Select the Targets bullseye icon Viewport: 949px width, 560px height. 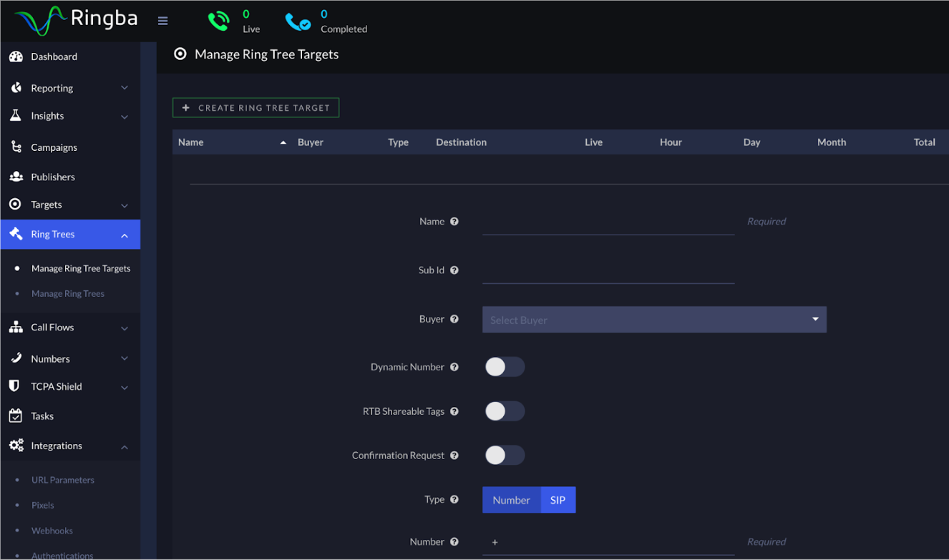point(16,205)
